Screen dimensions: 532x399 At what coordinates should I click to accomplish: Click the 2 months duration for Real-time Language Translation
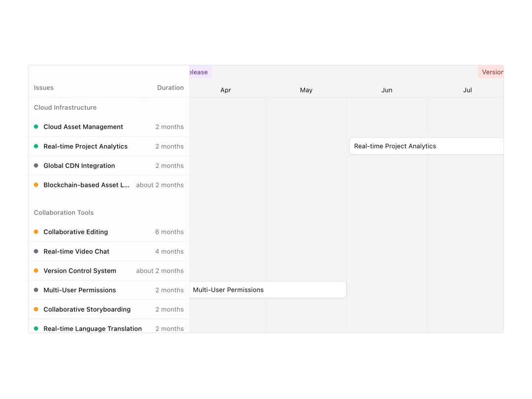tap(169, 329)
